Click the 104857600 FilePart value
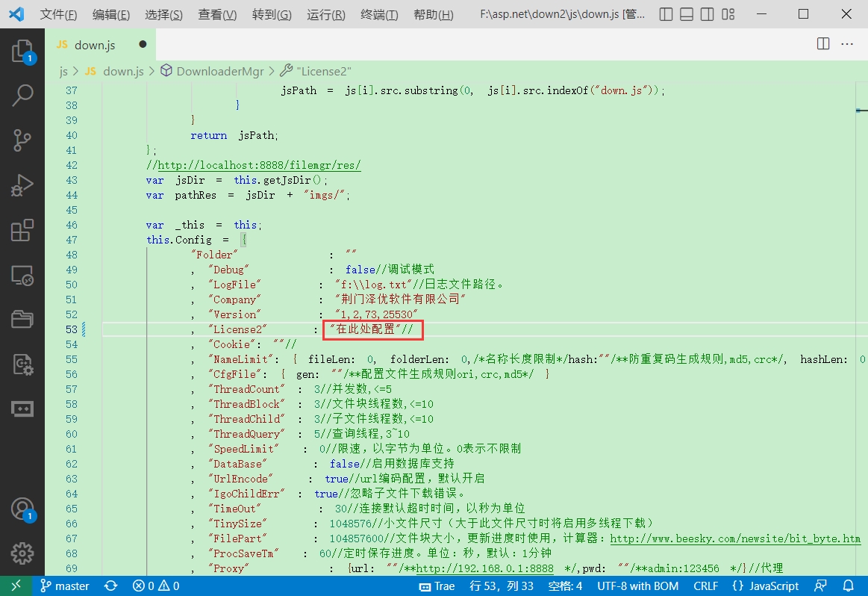The height and width of the screenshot is (596, 868). tap(357, 538)
